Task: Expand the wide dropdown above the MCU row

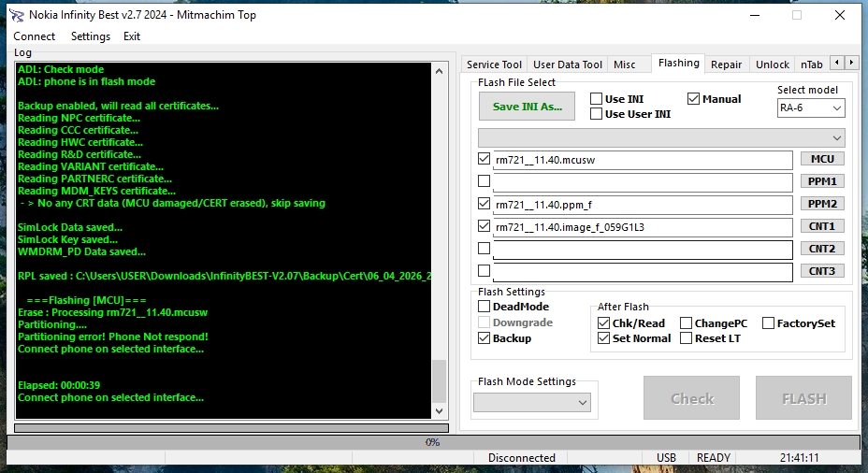Action: [660, 136]
